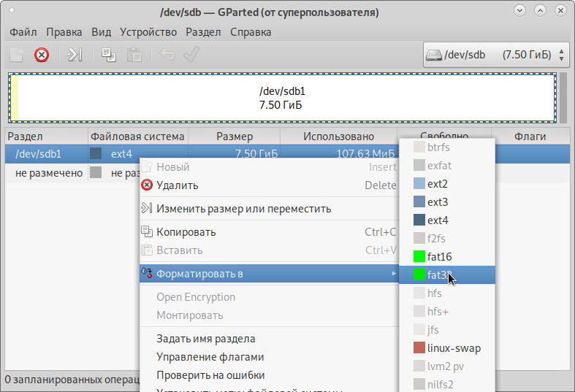
Task: Click the format icon beside Форматировать в
Action: pos(147,273)
